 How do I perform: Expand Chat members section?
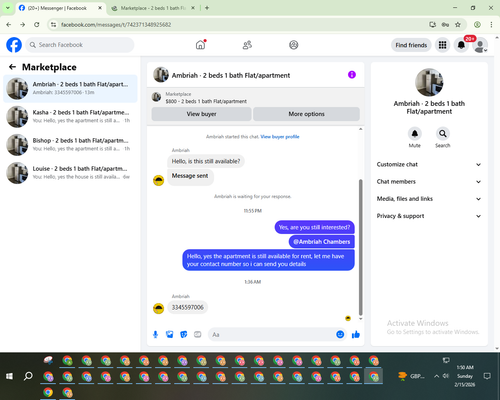tap(429, 182)
